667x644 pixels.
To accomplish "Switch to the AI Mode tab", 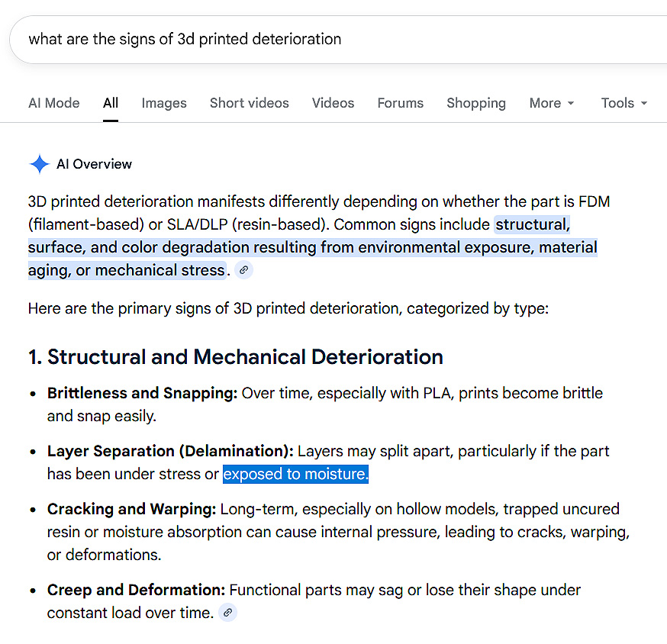I will [54, 103].
